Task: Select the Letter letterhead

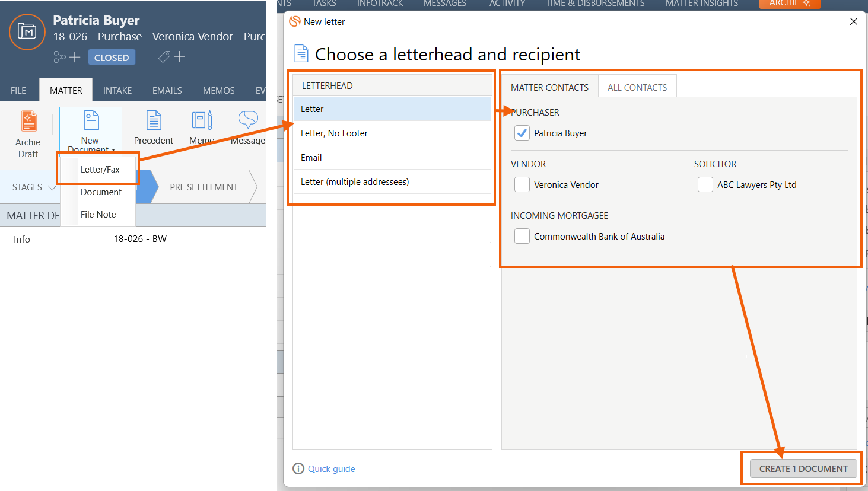Action: point(392,109)
